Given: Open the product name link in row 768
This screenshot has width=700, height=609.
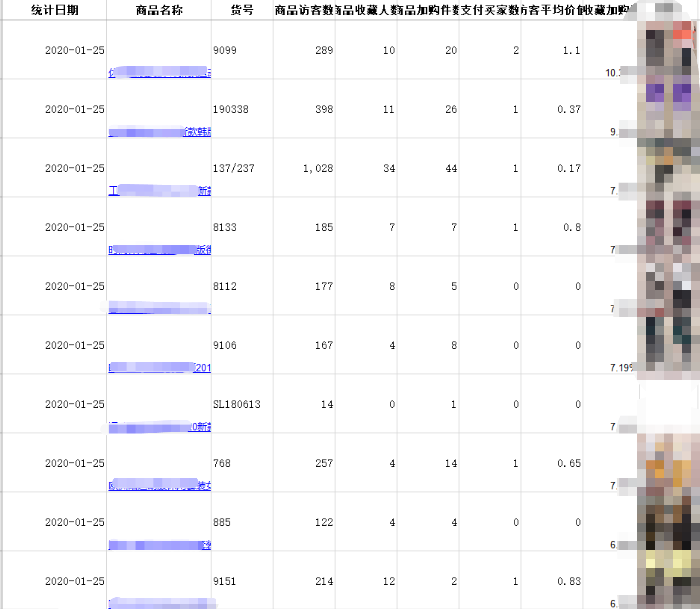Looking at the screenshot, I should (x=160, y=485).
